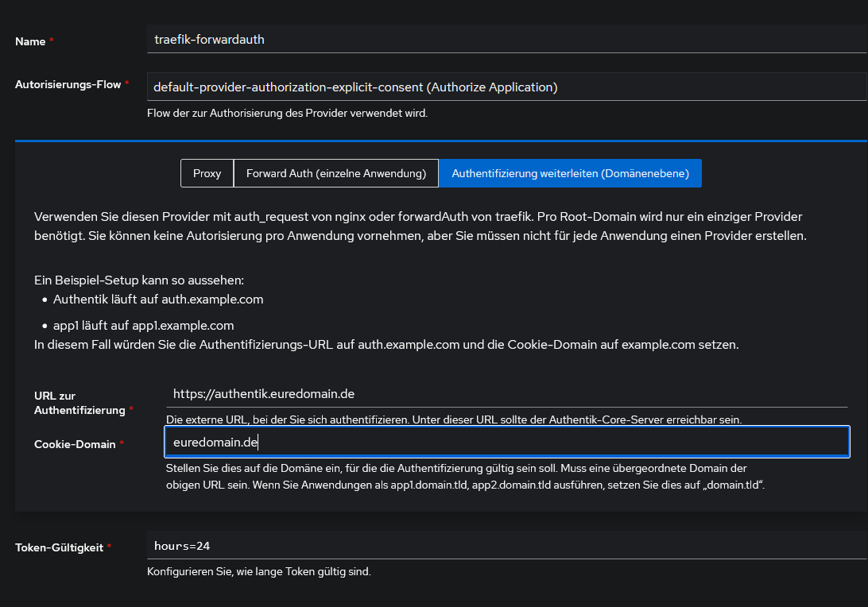Click the Token-Gültigkeit label
This screenshot has height=607, width=868.
[x=59, y=547]
